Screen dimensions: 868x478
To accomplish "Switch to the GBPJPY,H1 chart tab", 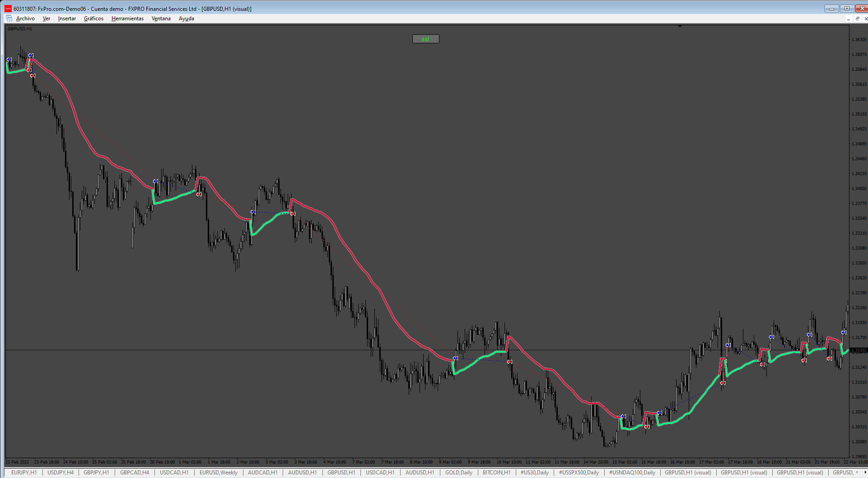I will pos(96,473).
